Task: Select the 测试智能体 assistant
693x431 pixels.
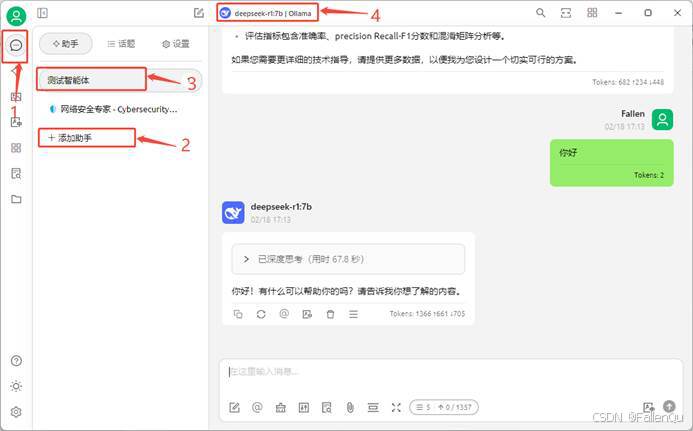Action: coord(119,80)
